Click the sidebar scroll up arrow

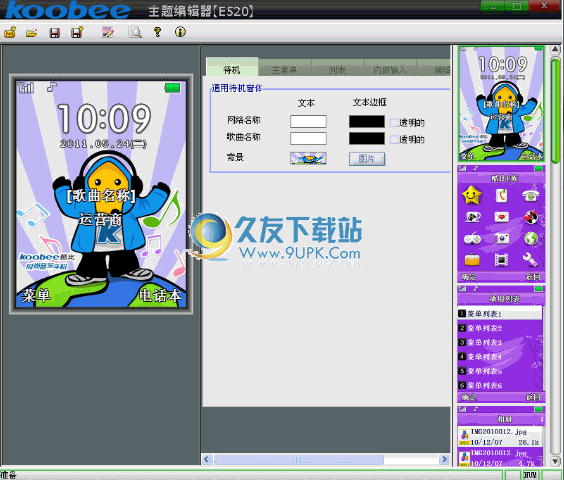coord(555,50)
